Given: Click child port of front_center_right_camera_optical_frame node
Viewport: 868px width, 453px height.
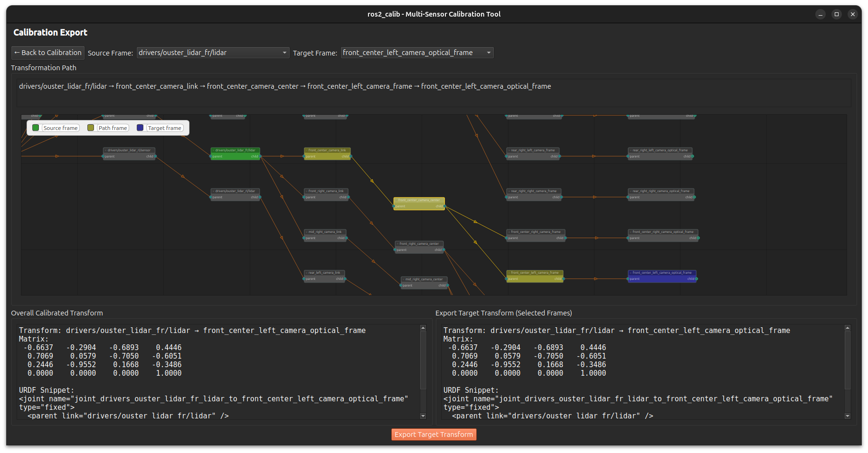Looking at the screenshot, I should tap(698, 238).
